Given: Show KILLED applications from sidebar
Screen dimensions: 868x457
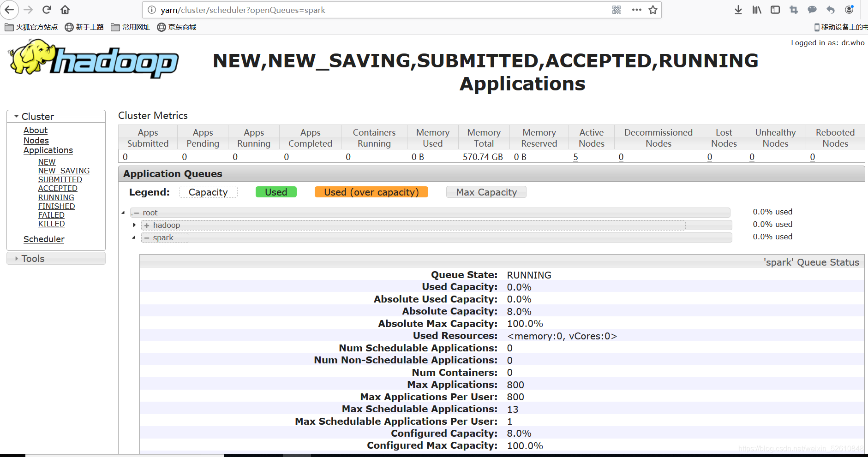Looking at the screenshot, I should click(x=51, y=224).
